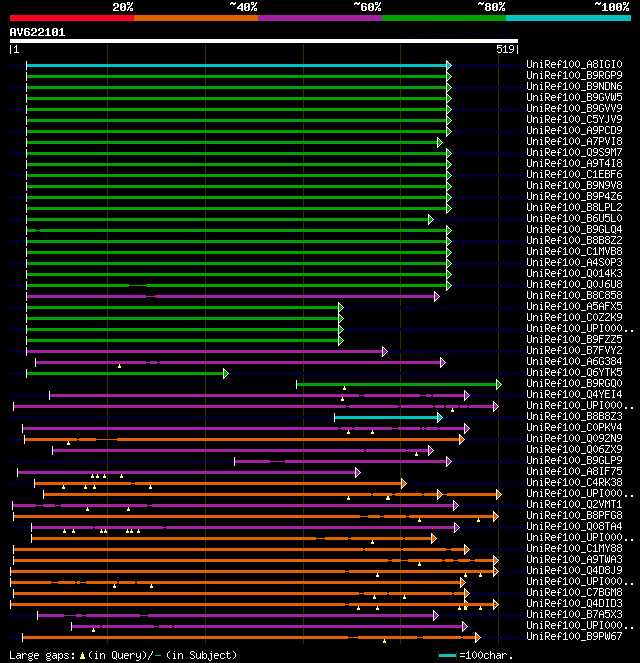640x663 pixels.
Task: Click the cyan segment of the identity legend
Action: [x=568, y=18]
